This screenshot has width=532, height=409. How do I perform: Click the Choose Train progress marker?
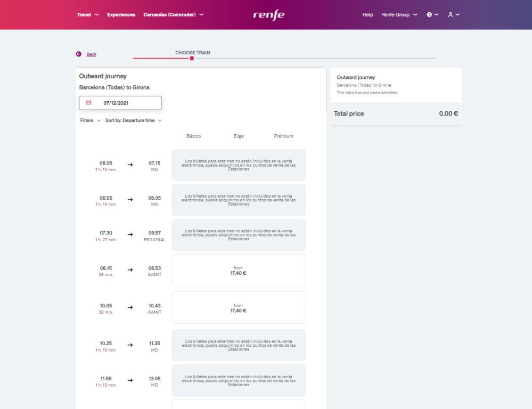coord(192,59)
